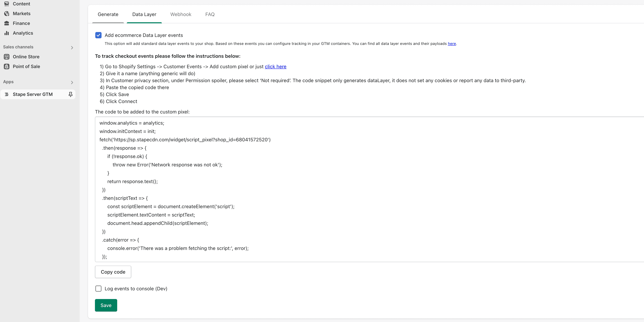Expand the Apps section chevron
This screenshot has width=644, height=322.
coord(72,82)
